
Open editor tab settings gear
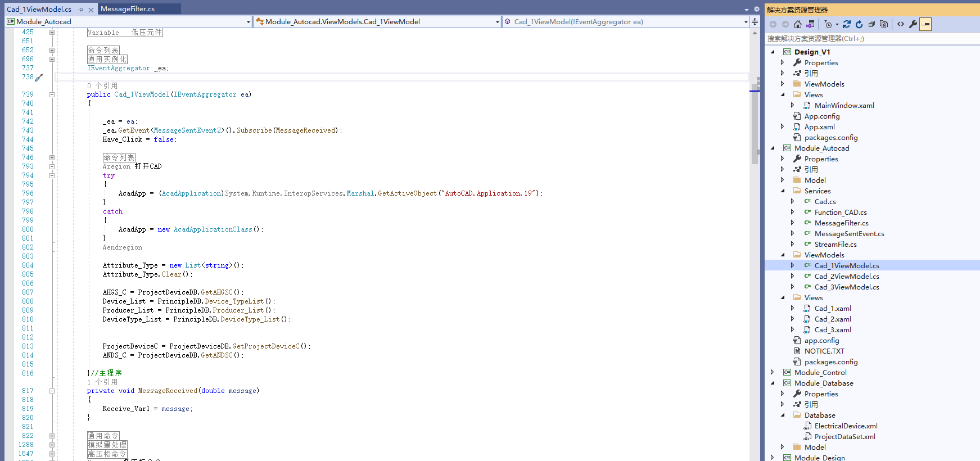pyautogui.click(x=756, y=10)
